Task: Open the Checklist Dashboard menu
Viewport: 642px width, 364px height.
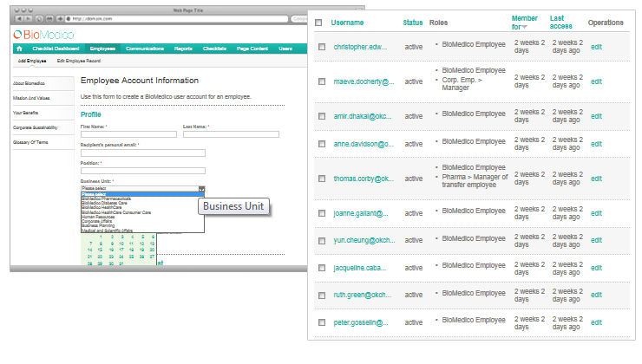Action: (x=56, y=49)
